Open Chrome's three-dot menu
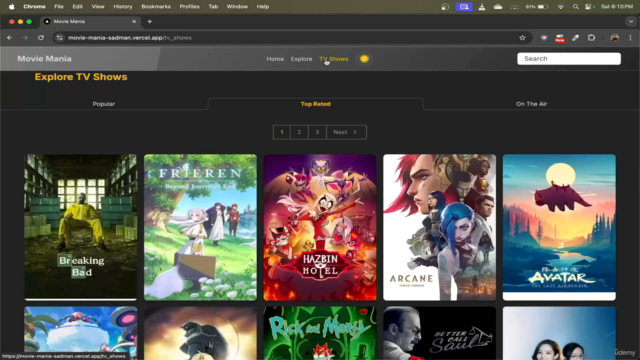Screen dimensions: 640x360 pyautogui.click(x=630, y=38)
